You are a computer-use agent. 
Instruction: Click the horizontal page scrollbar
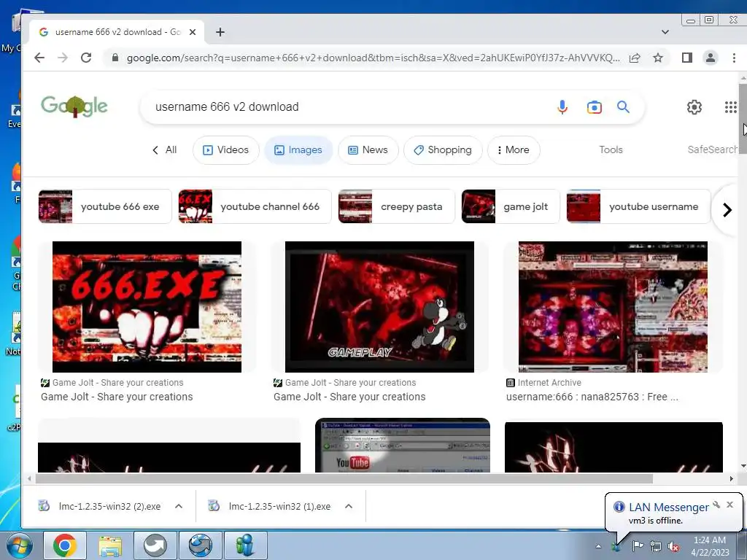pyautogui.click(x=344, y=478)
